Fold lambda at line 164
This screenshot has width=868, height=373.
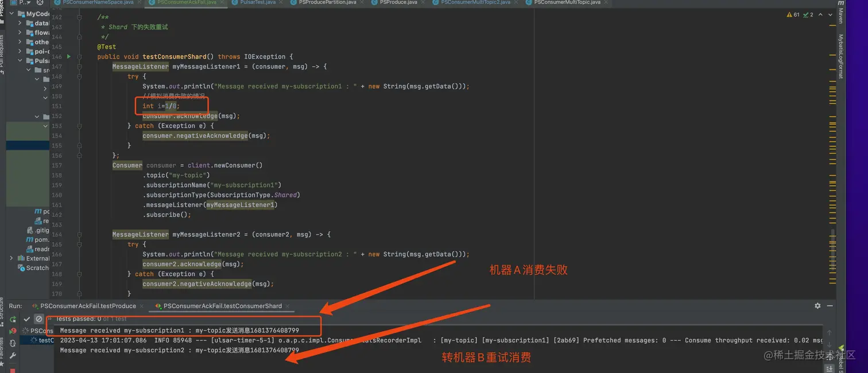click(x=80, y=234)
